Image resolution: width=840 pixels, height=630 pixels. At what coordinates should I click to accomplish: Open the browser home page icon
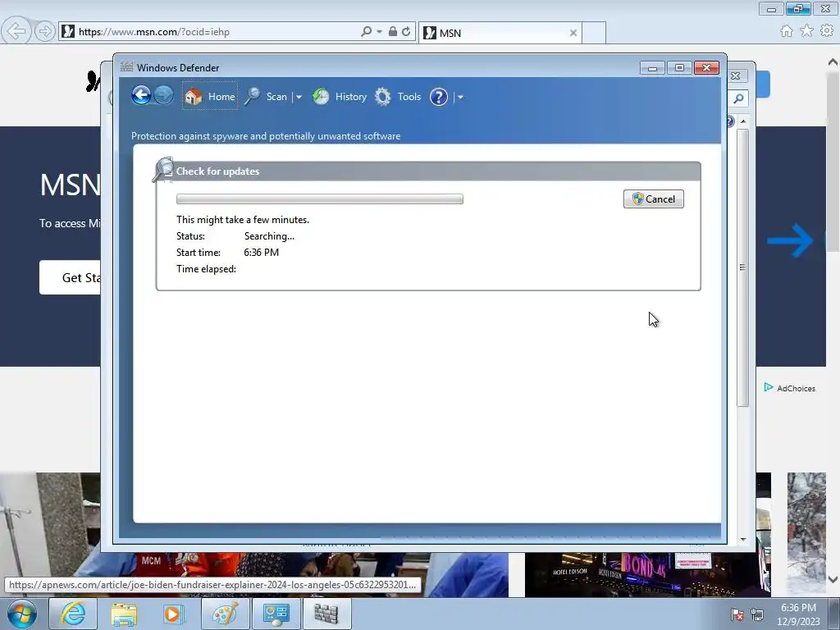click(x=787, y=31)
